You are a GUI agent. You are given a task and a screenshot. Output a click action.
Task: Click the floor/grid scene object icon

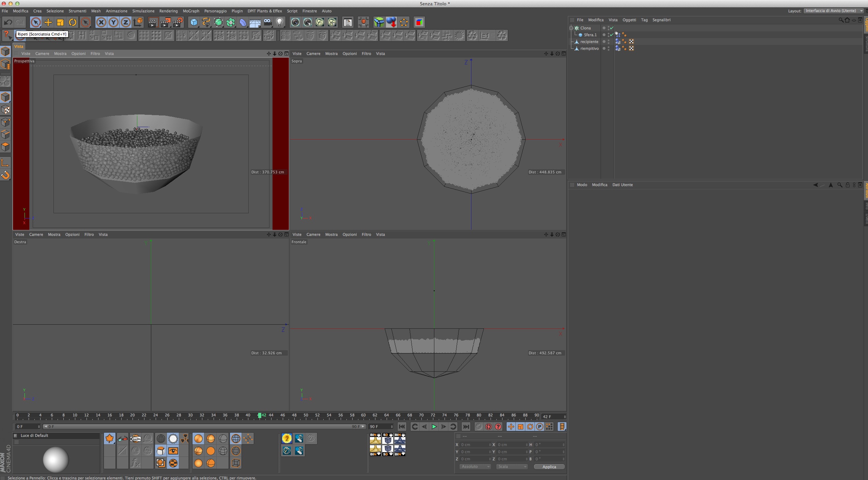(x=255, y=22)
